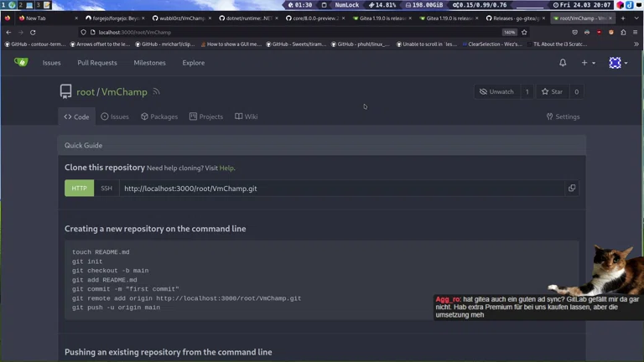
Task: Copy the clone URL with the copy icon
Action: tap(572, 189)
